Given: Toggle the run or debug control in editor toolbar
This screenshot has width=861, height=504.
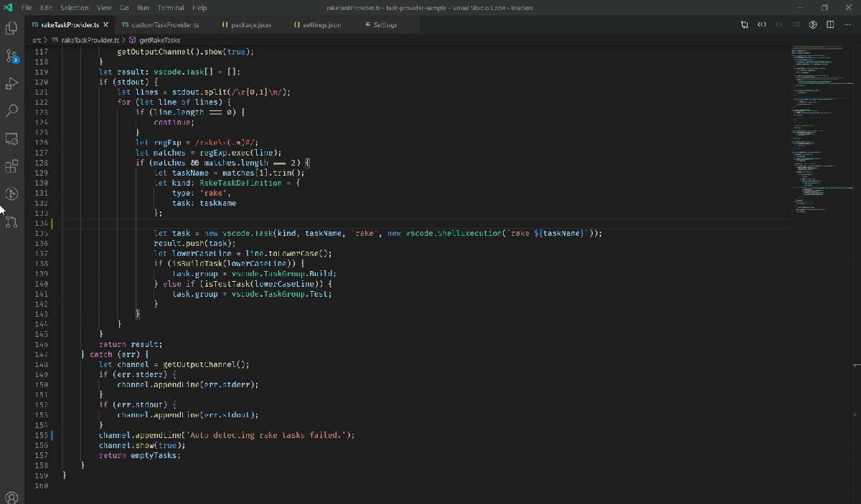Looking at the screenshot, I should [743, 24].
